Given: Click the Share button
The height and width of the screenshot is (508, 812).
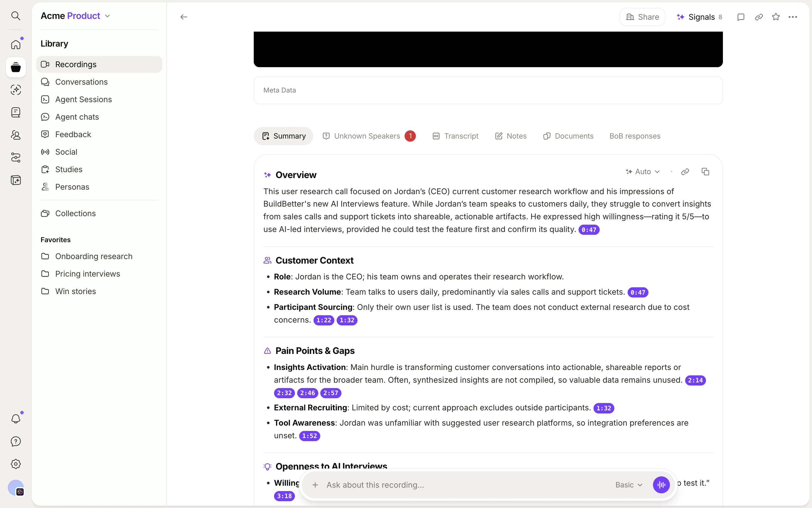Looking at the screenshot, I should [x=642, y=17].
